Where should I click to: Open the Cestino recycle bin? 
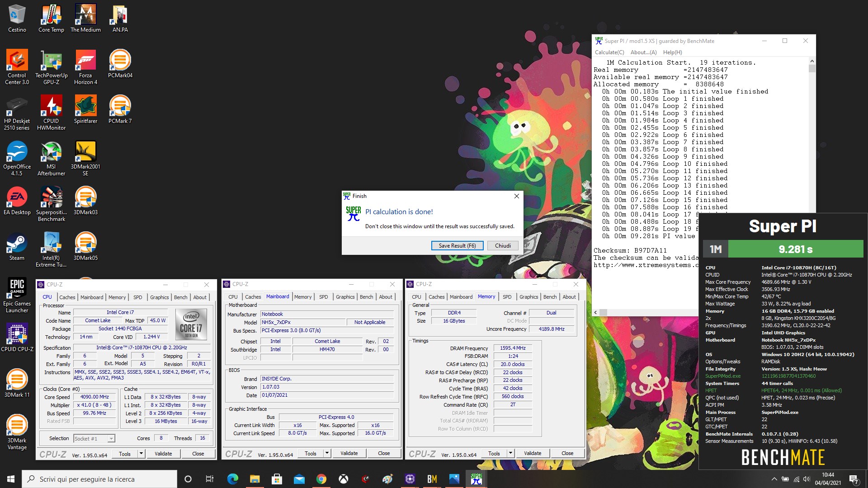(17, 19)
